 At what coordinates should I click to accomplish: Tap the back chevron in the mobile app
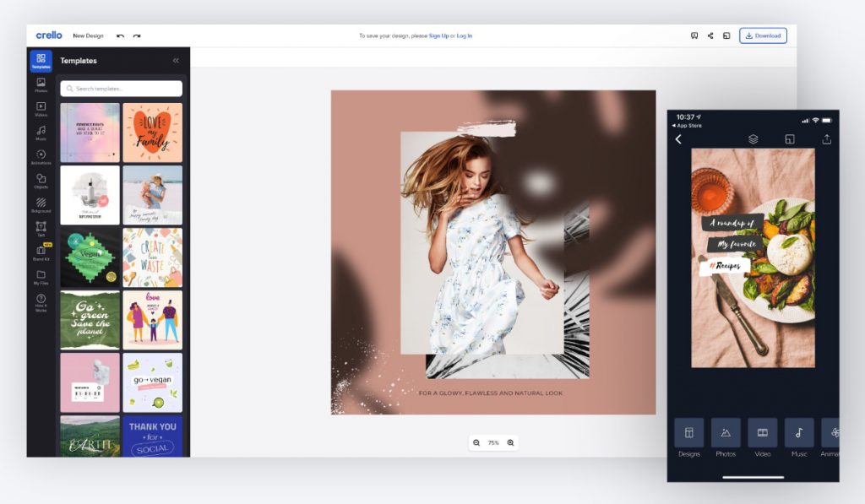click(x=678, y=139)
